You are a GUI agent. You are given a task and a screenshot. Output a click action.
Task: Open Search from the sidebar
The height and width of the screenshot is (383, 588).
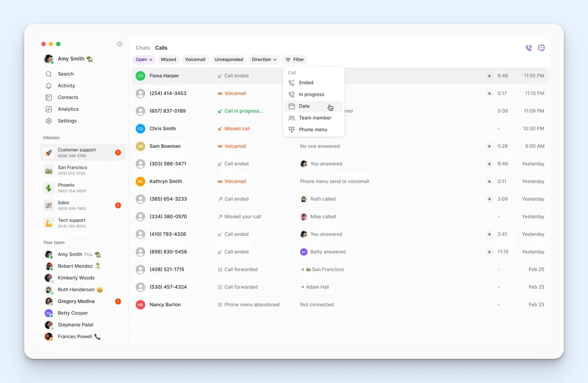[x=65, y=74]
